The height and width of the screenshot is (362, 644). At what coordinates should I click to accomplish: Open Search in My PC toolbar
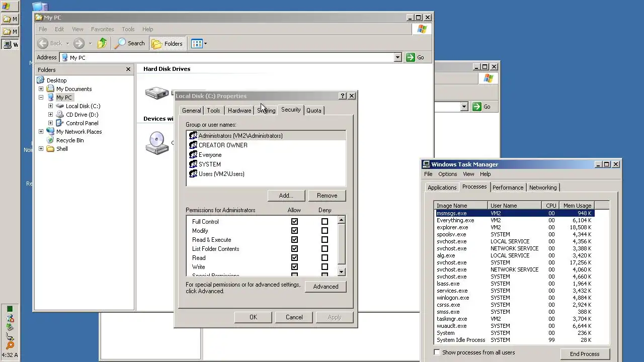tap(130, 43)
